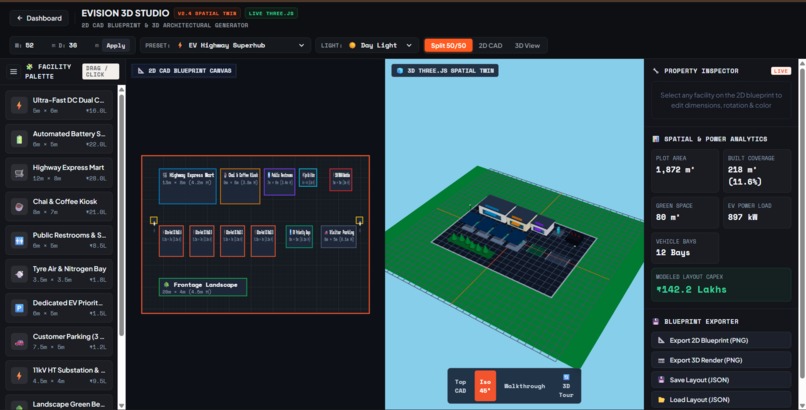This screenshot has height=410, width=806.
Task: Click the right yellow gate marker on blueprint
Action: click(359, 221)
